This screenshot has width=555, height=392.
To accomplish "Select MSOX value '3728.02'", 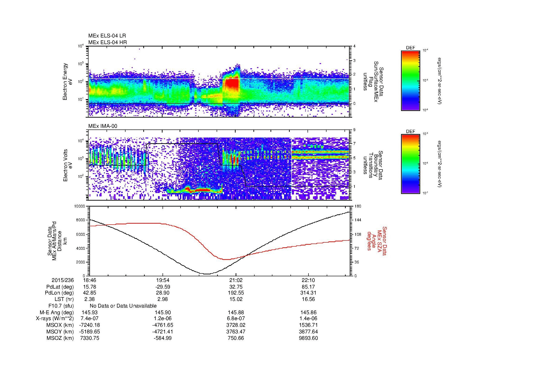I will (236, 325).
